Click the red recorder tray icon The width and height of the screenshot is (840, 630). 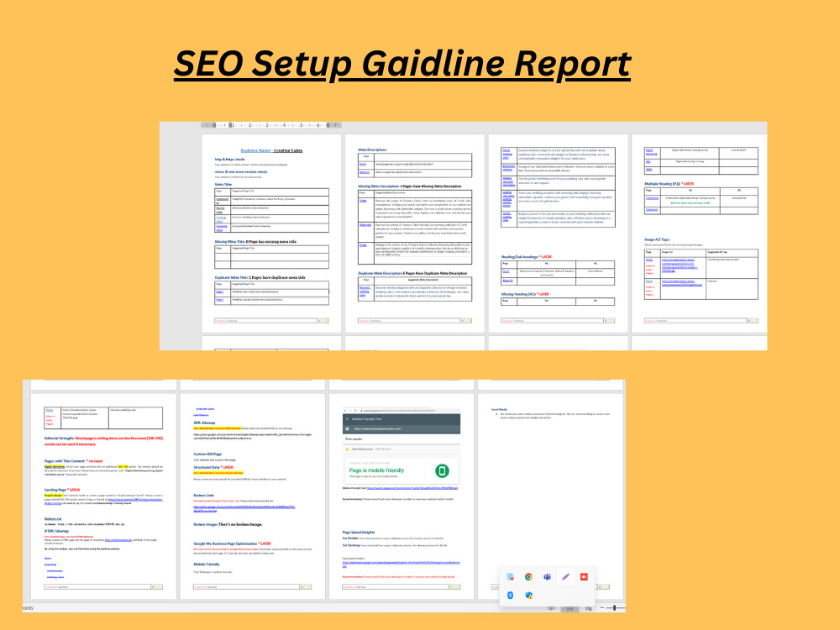(x=584, y=577)
